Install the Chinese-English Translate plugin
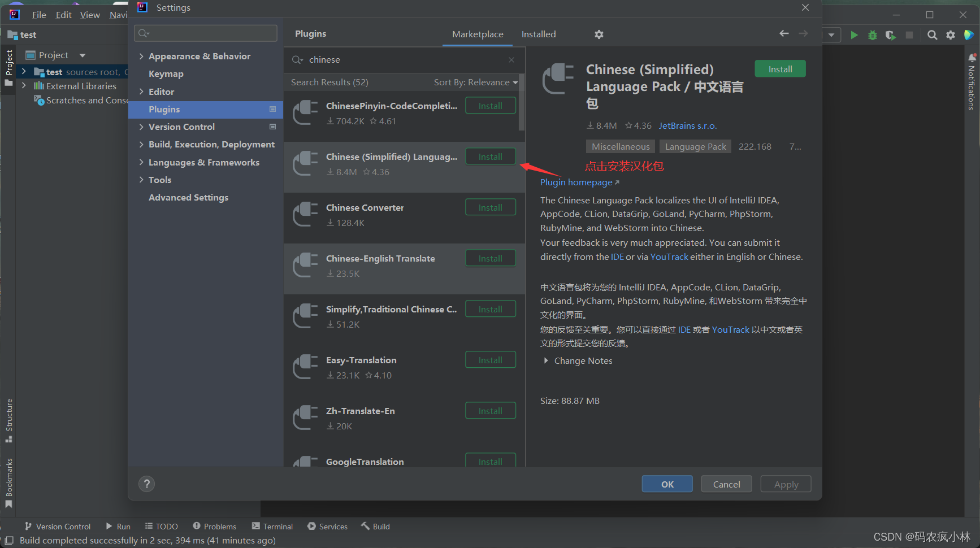980x548 pixels. tap(491, 258)
